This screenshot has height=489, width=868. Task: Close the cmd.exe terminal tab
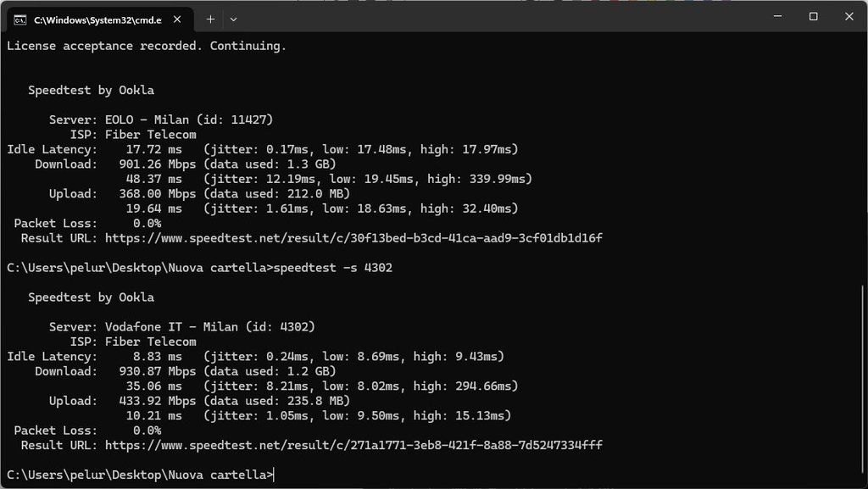(178, 19)
